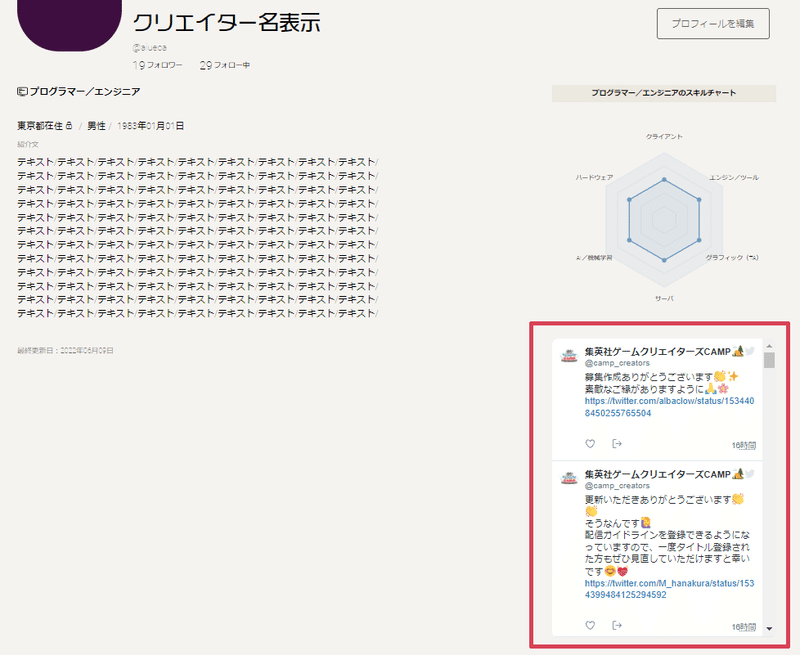Click the 最終更新日 date text

pos(65,350)
